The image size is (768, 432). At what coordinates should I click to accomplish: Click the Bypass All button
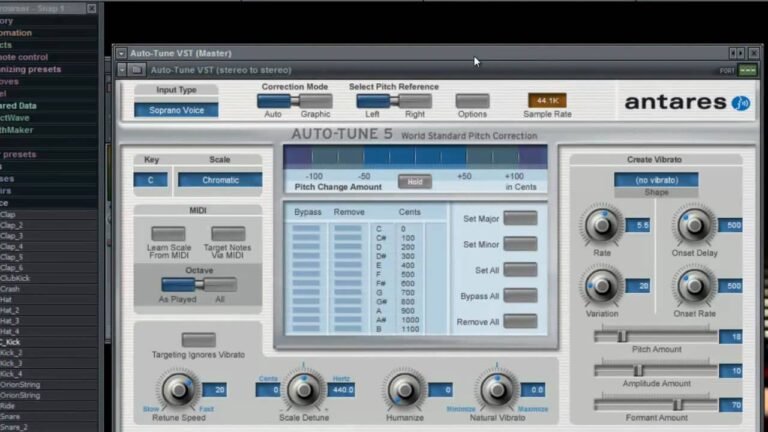point(520,296)
